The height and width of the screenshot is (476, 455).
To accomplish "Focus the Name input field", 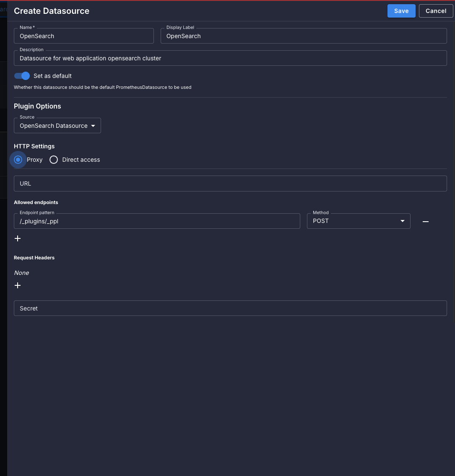I will (x=84, y=36).
